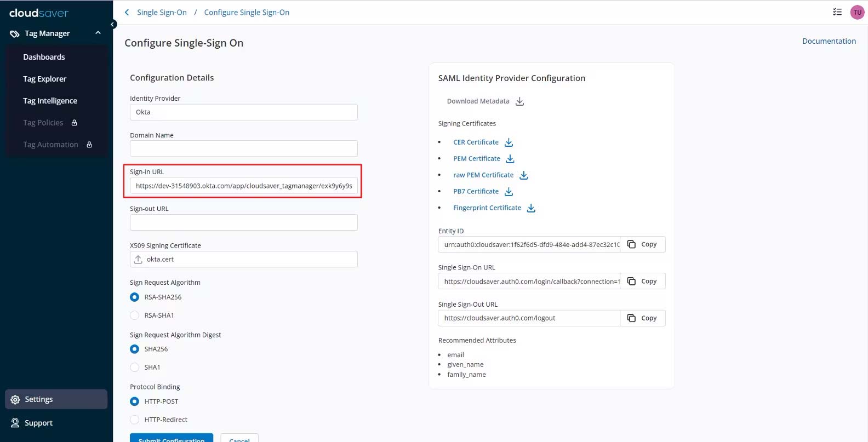
Task: Click the Fingerprint Certificate download icon
Action: [531, 208]
